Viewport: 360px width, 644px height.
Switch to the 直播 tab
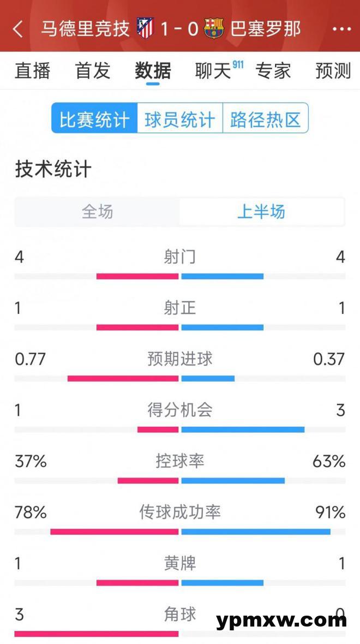[x=33, y=71]
